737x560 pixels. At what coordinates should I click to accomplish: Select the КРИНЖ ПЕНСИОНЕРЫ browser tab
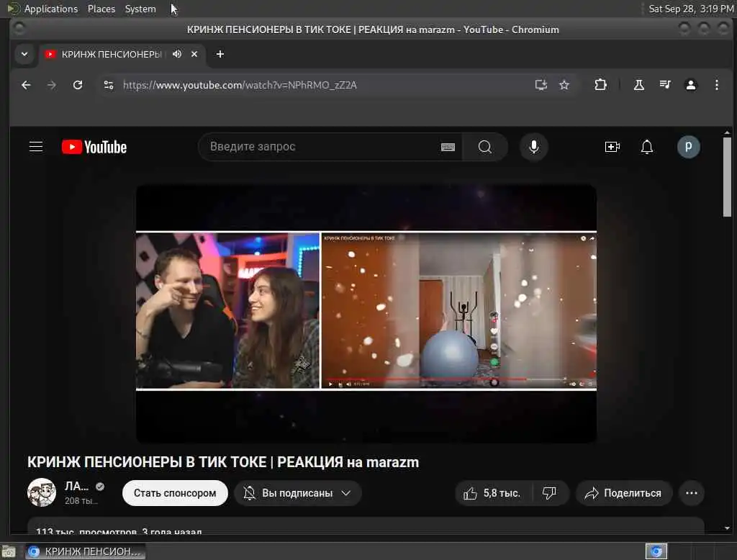tap(121, 54)
